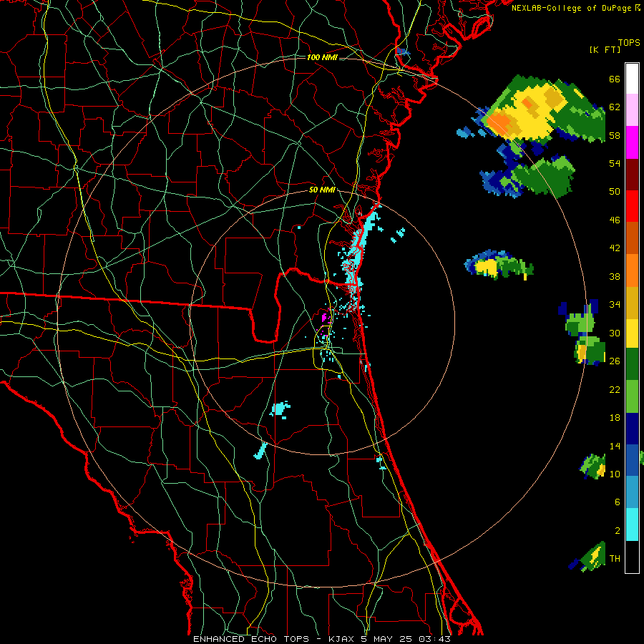Image resolution: width=644 pixels, height=644 pixels.
Task: Pick the navy blue legend swatch
Action: [632, 429]
